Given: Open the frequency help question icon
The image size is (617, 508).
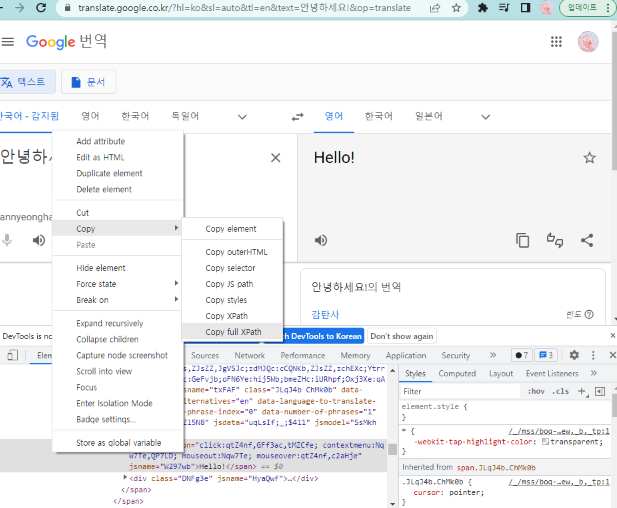Looking at the screenshot, I should (x=589, y=314).
